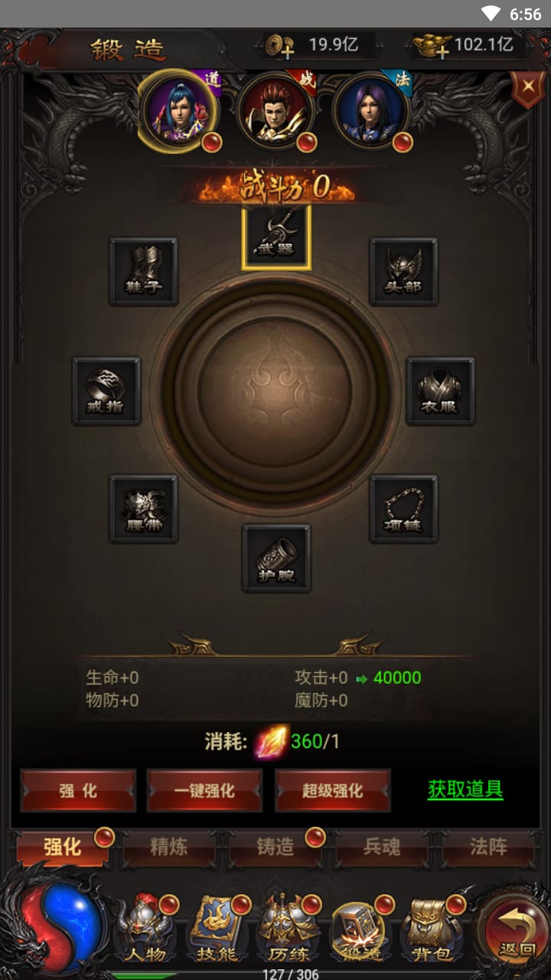Switch to the purple-haired 法 mage portrait
The image size is (551, 980).
click(x=373, y=112)
